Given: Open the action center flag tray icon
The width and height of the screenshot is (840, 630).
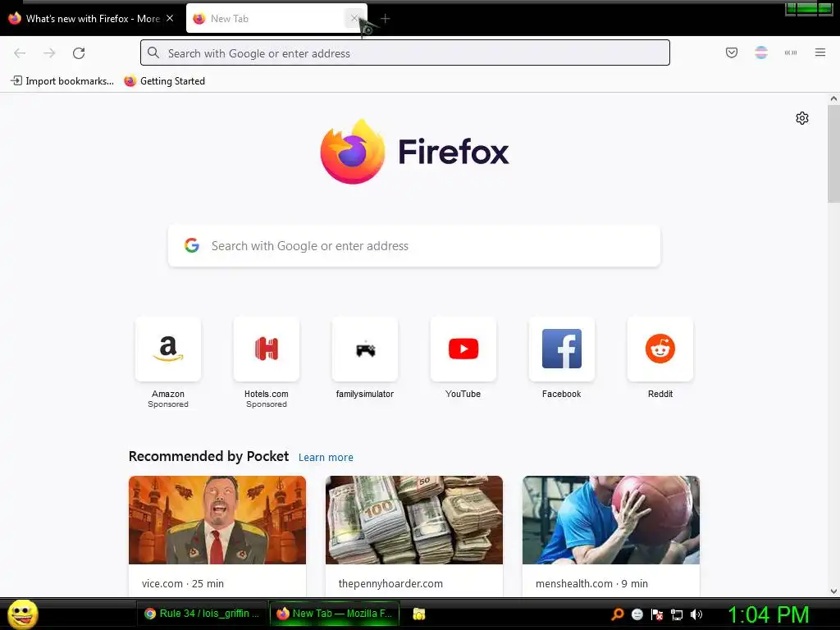Looking at the screenshot, I should coord(657,614).
